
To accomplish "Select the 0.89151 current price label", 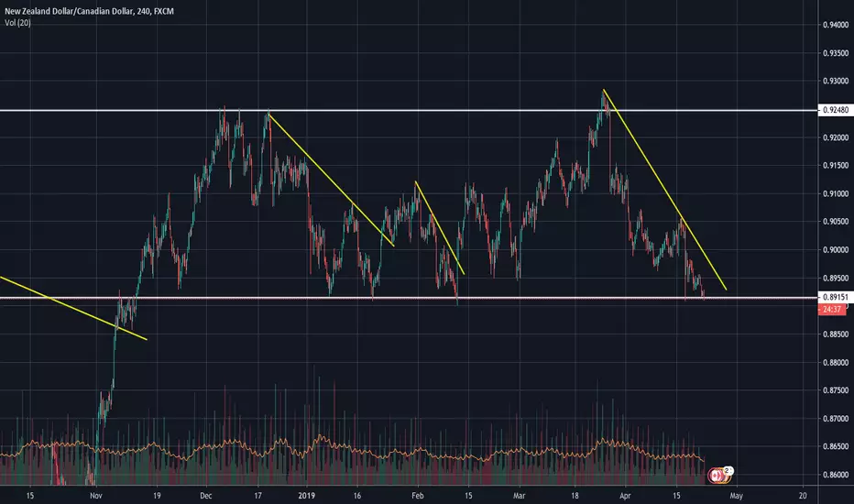I will pos(835,297).
